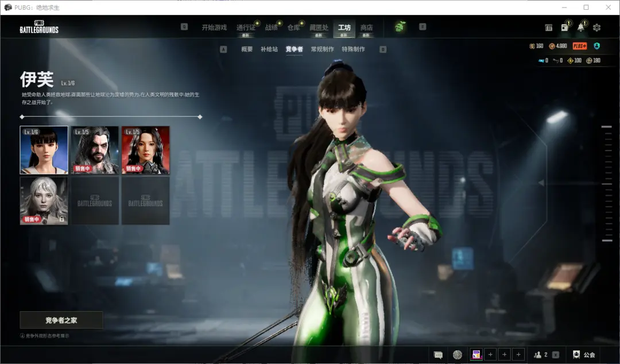The image size is (620, 364).
Task: Open the 藏匿处 hideout menu
Action: (x=319, y=28)
